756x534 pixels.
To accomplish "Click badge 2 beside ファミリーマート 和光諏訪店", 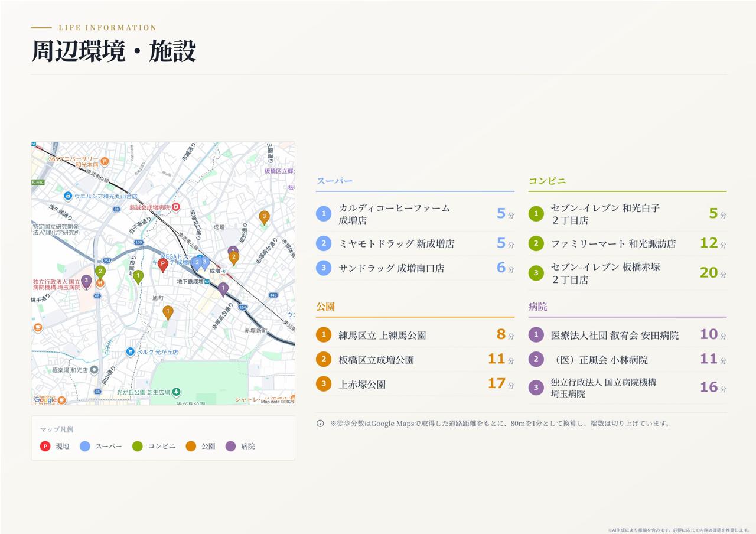I will [536, 243].
